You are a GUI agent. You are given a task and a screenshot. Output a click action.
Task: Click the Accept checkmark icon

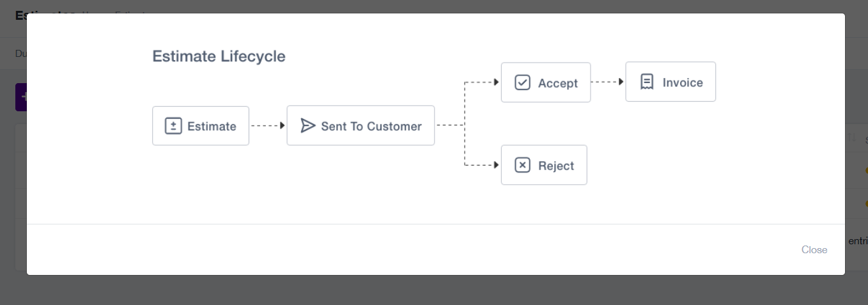coord(522,82)
